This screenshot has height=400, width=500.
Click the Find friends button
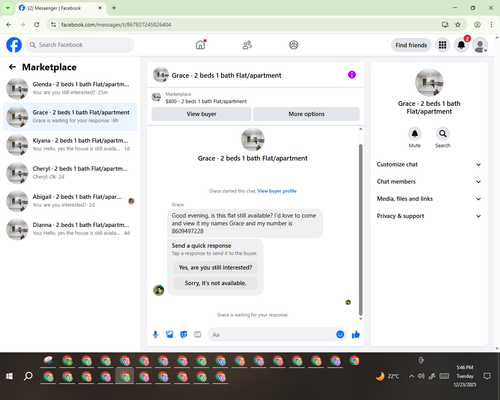(x=411, y=45)
